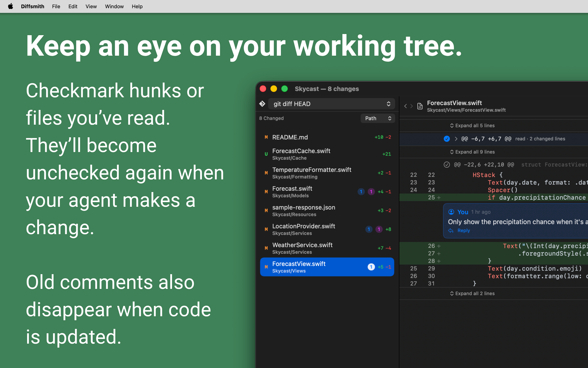Click the plus marker on line 26

coord(439,246)
